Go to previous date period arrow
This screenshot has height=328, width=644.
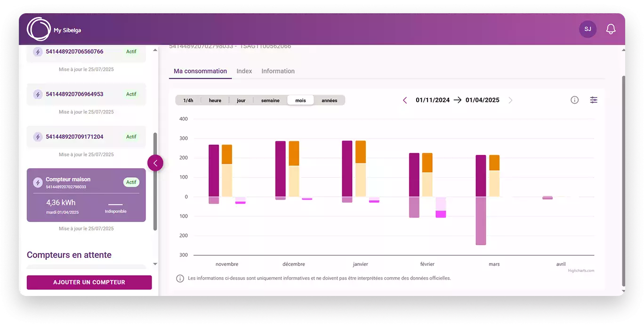(x=405, y=100)
